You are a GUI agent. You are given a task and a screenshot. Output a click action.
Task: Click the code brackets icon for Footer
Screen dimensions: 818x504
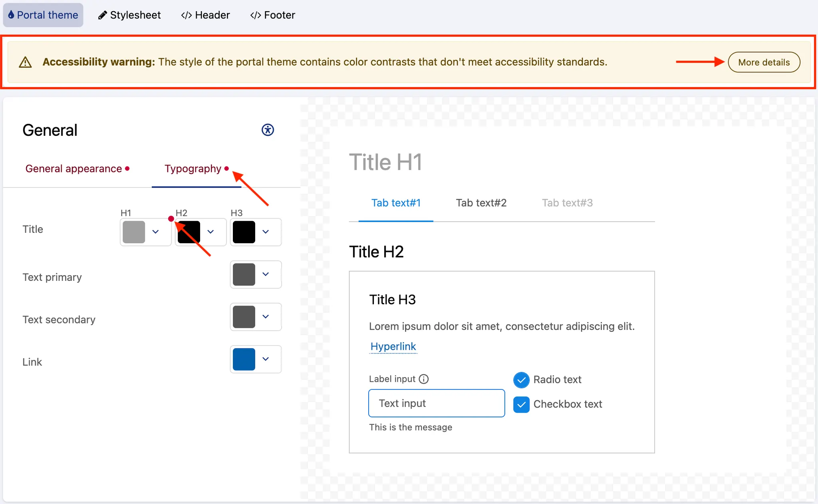click(x=256, y=15)
